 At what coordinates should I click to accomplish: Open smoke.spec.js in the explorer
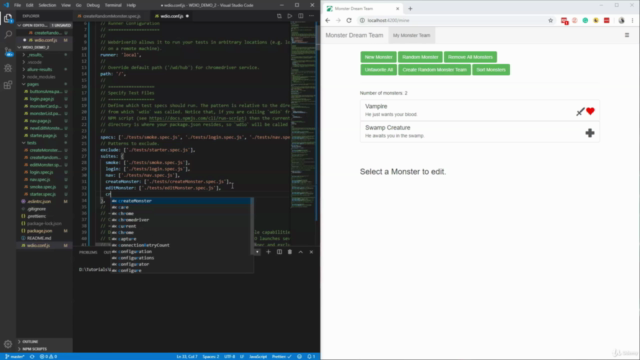point(43,187)
